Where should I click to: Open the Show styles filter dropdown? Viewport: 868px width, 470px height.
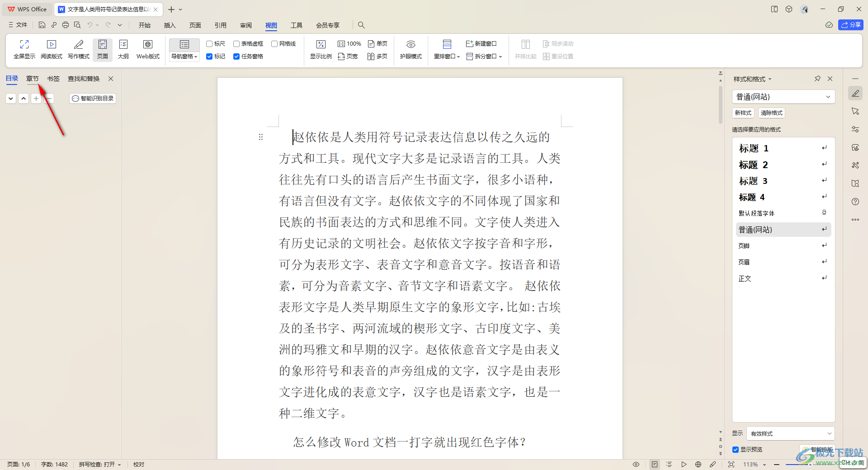[x=790, y=433]
